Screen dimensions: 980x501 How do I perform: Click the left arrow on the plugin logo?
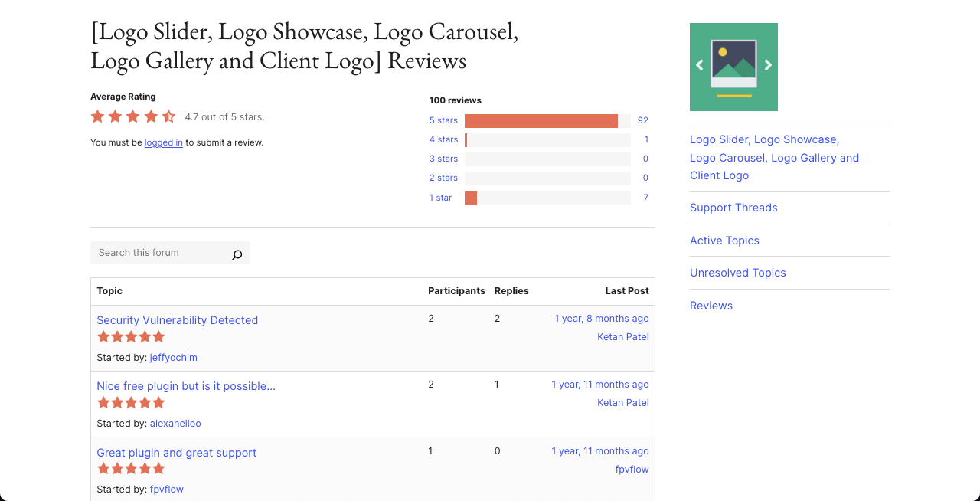point(699,65)
